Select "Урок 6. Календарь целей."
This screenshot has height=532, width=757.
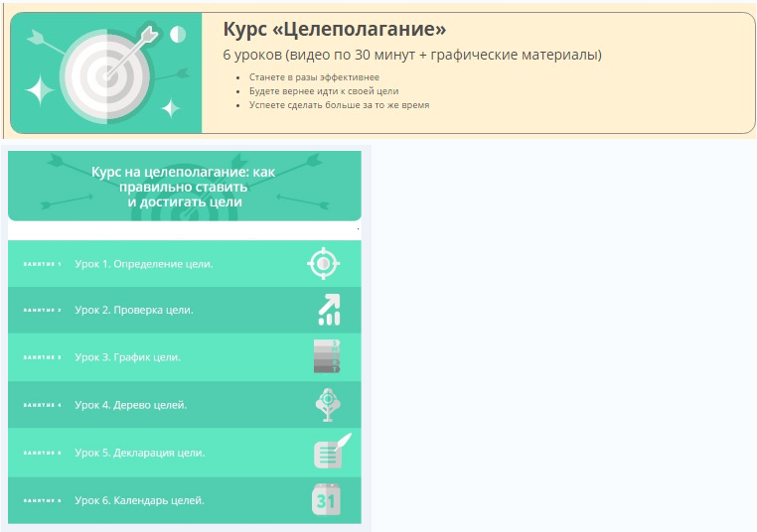140,500
